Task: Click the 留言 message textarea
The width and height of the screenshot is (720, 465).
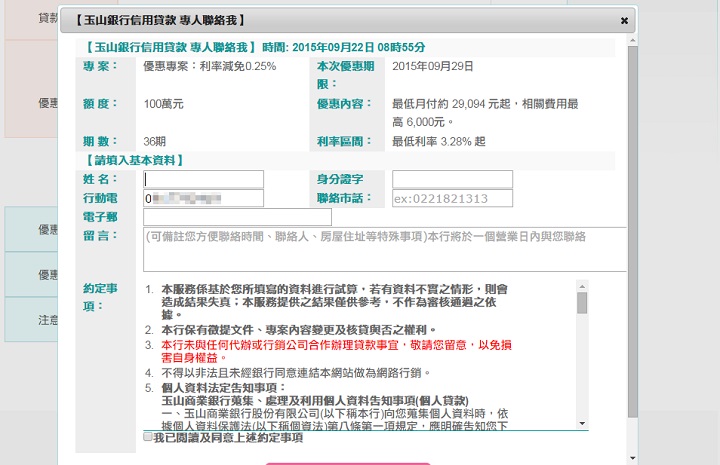Action: pyautogui.click(x=385, y=249)
